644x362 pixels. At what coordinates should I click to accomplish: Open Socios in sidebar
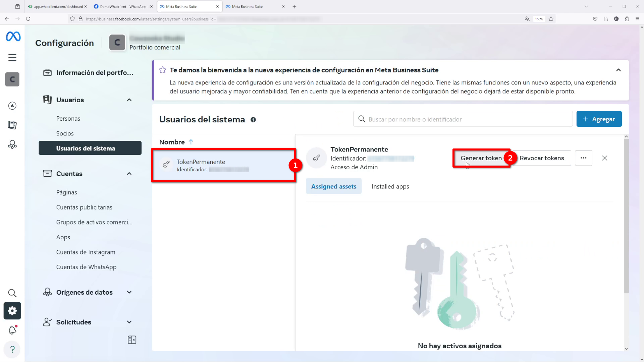65,133
